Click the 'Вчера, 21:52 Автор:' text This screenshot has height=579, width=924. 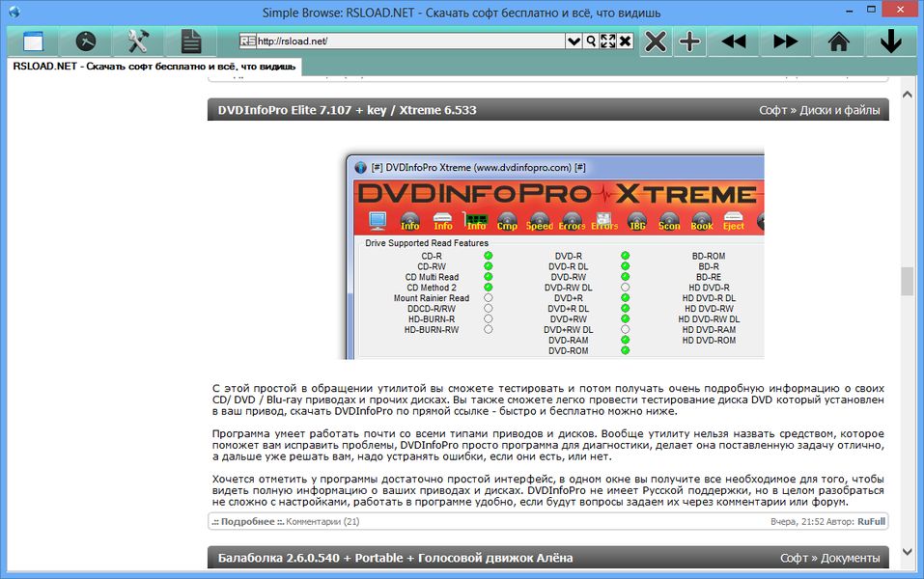pyautogui.click(x=812, y=521)
